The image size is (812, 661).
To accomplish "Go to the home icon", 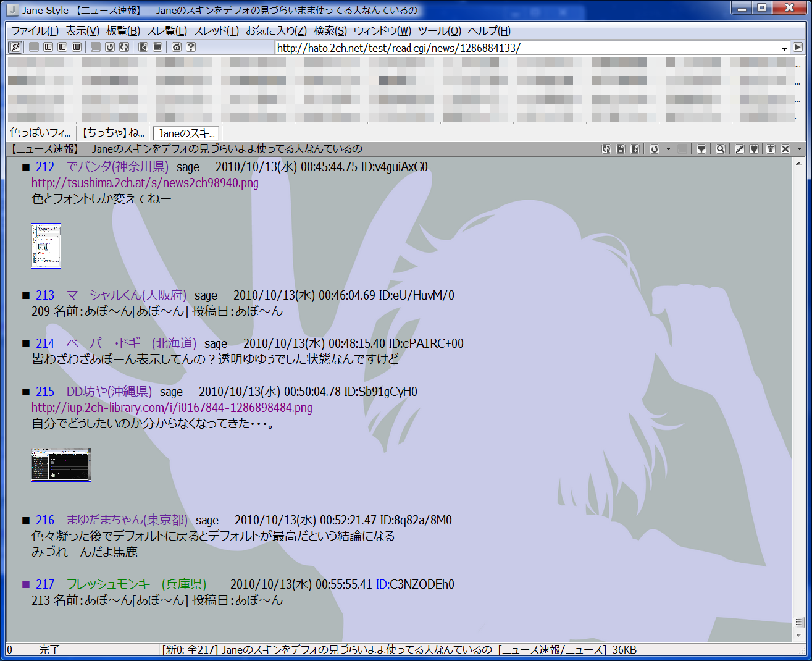I will [177, 47].
